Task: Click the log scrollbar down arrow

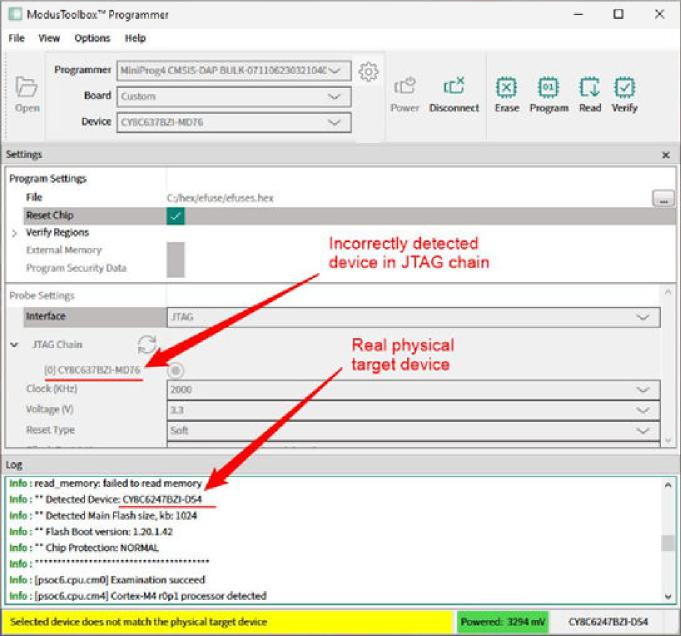Action: pos(668,596)
